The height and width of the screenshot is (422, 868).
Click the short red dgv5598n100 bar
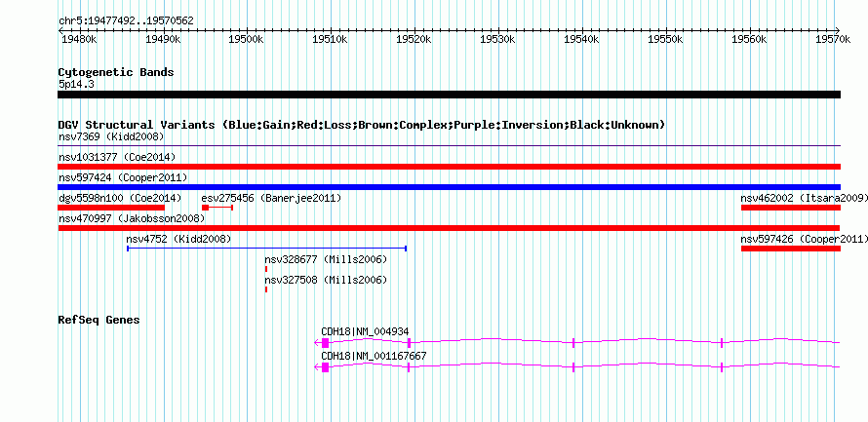[111, 208]
